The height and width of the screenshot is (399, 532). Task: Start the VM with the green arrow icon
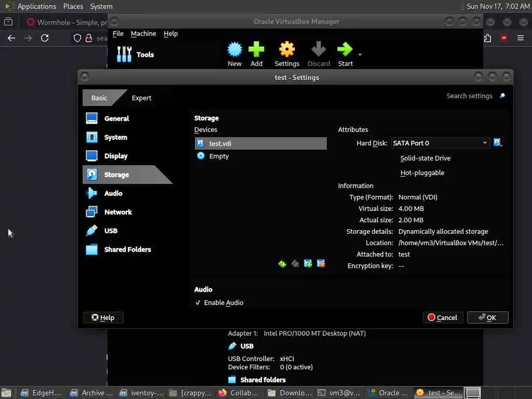(345, 50)
